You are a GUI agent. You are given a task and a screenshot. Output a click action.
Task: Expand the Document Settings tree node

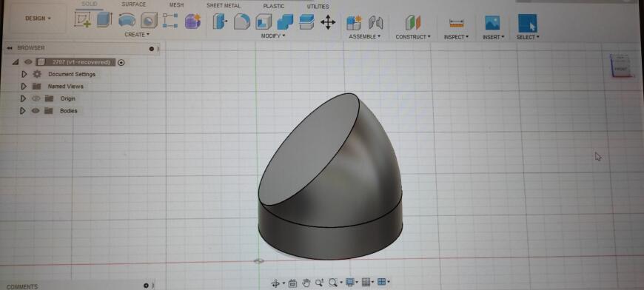click(24, 74)
